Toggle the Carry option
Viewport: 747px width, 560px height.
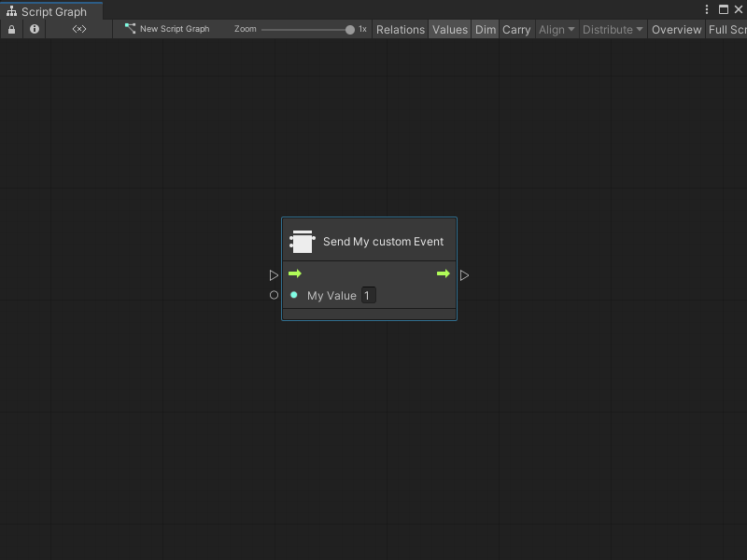516,29
